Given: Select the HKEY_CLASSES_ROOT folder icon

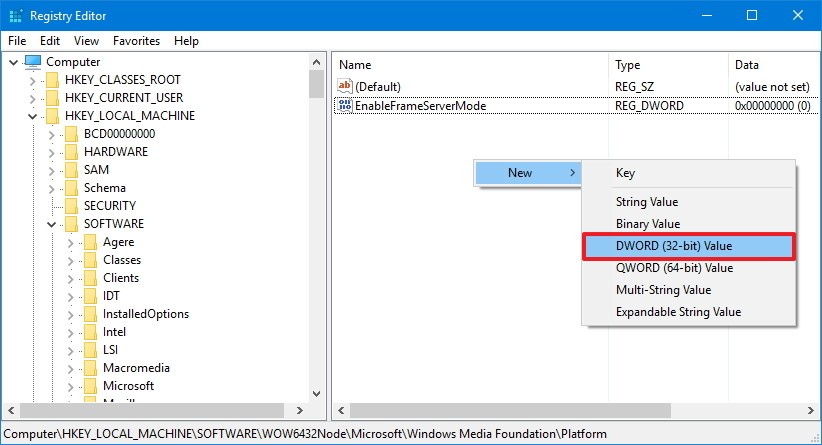Looking at the screenshot, I should (52, 80).
